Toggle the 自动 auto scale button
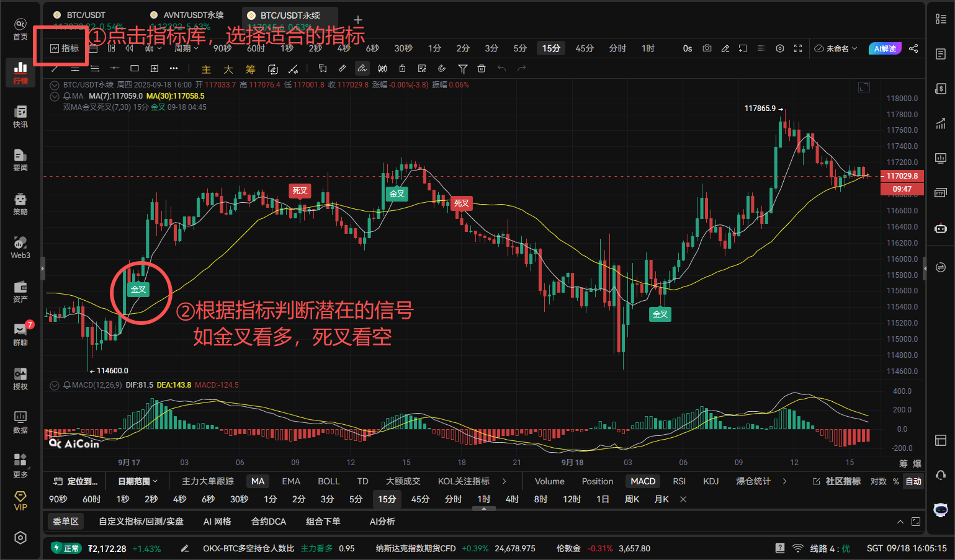 (x=913, y=481)
